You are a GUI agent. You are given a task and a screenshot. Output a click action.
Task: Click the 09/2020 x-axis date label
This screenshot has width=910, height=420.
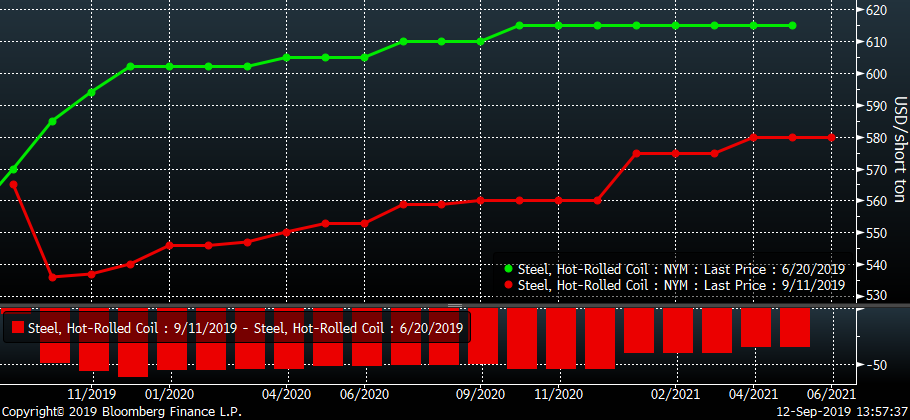(481, 393)
